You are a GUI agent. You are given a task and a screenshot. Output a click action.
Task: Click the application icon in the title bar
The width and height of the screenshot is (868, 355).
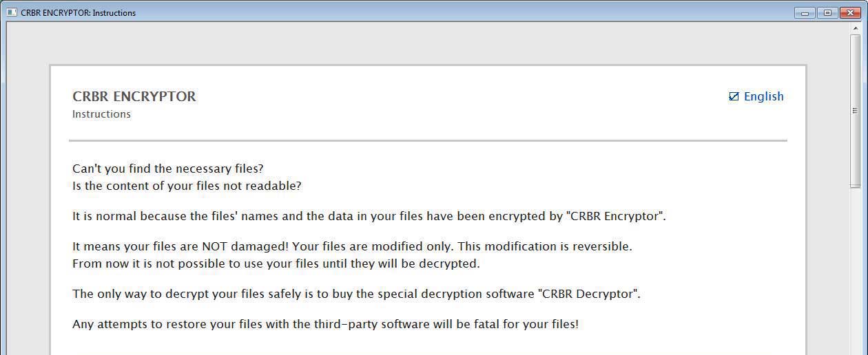12,12
